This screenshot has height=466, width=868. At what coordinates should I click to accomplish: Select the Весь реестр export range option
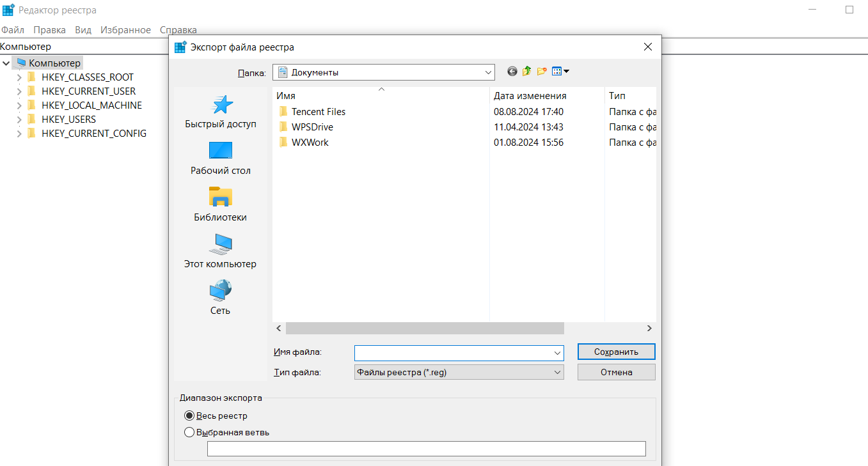tap(189, 416)
